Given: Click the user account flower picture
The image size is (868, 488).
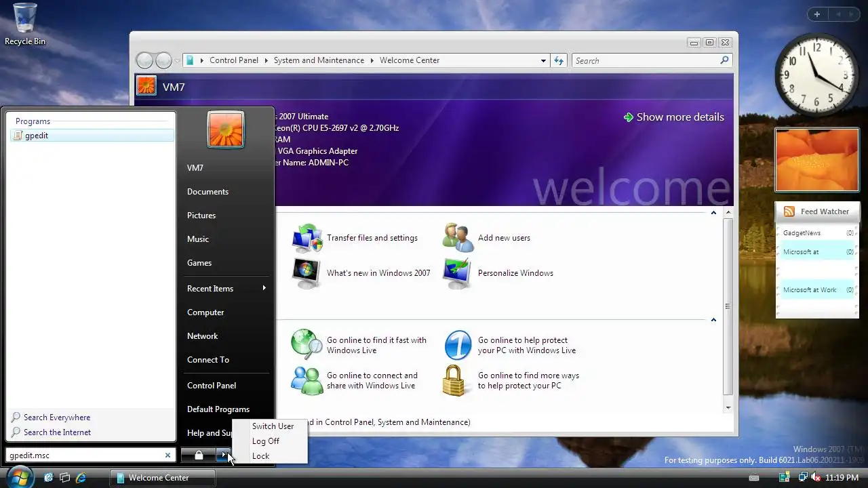Looking at the screenshot, I should point(226,129).
